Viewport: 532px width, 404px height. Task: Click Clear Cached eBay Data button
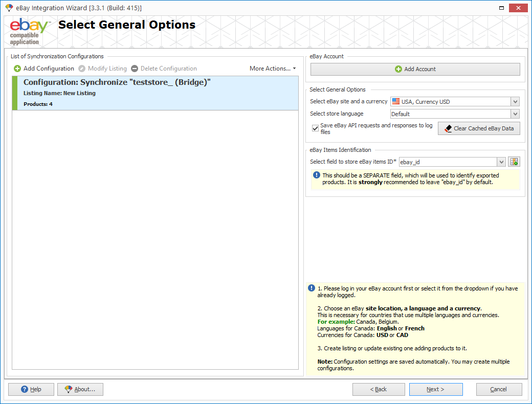click(x=479, y=128)
